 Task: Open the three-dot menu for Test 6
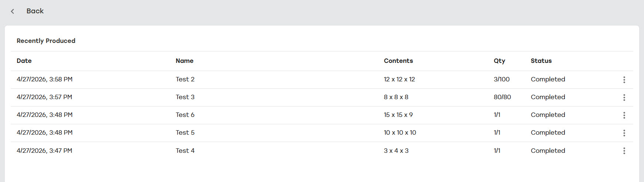pyautogui.click(x=624, y=115)
